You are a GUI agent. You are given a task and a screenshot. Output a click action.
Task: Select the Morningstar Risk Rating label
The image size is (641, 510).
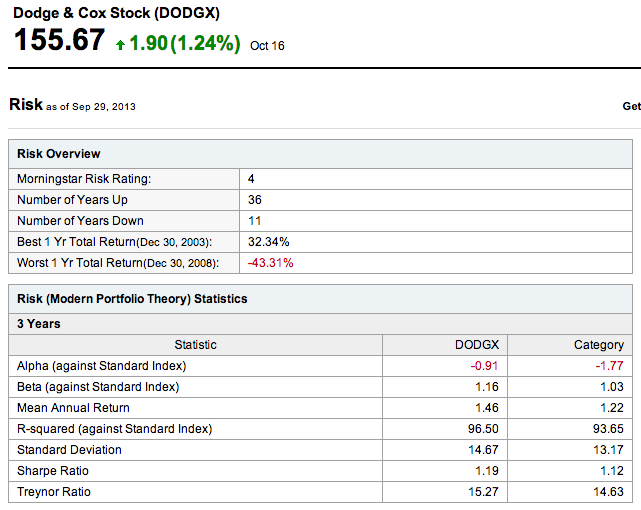click(84, 179)
